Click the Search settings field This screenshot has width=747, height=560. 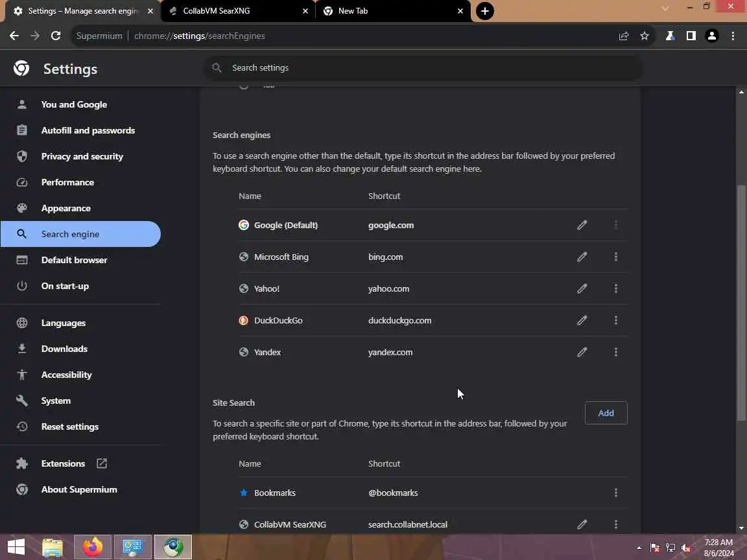coord(423,67)
